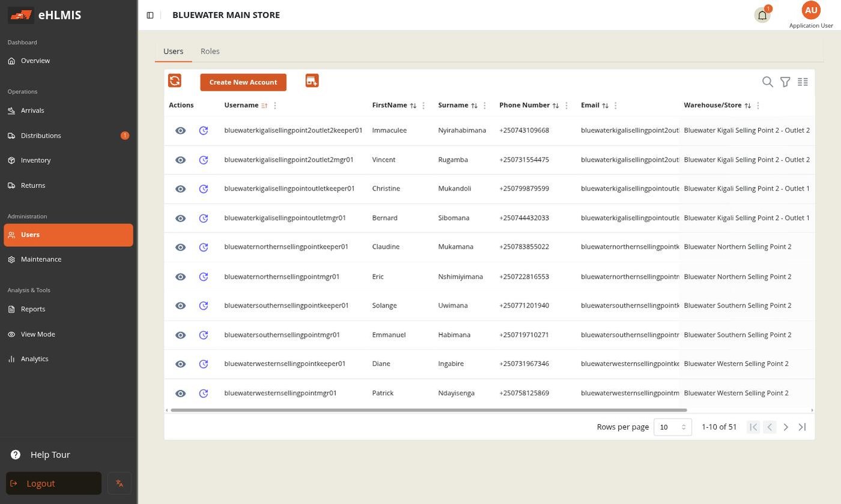841x504 pixels.
Task: Open Reports in the sidebar
Action: pos(68,309)
